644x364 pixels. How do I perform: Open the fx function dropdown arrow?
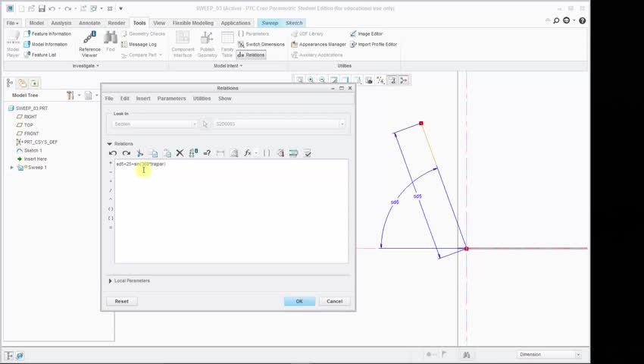click(256, 153)
